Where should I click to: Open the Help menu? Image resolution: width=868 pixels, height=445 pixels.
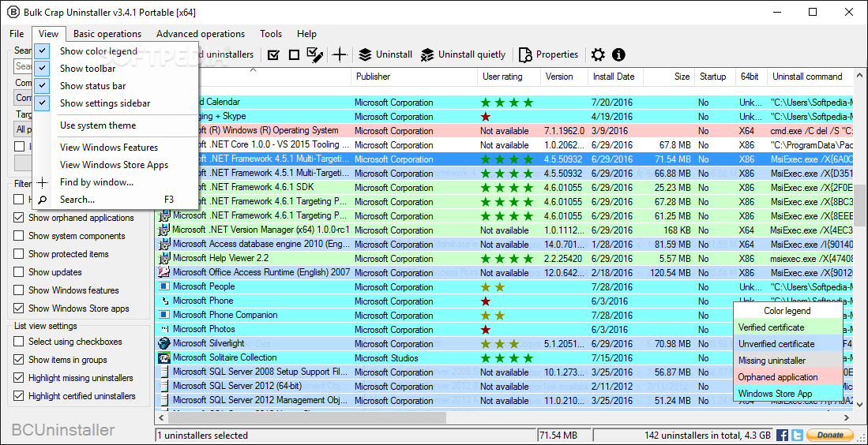point(306,34)
